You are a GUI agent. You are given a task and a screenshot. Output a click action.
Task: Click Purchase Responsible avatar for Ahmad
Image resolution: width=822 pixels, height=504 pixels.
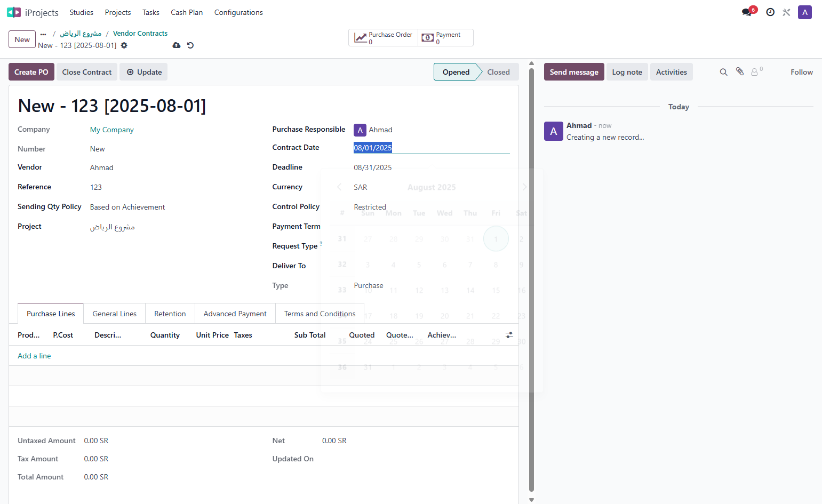click(360, 130)
